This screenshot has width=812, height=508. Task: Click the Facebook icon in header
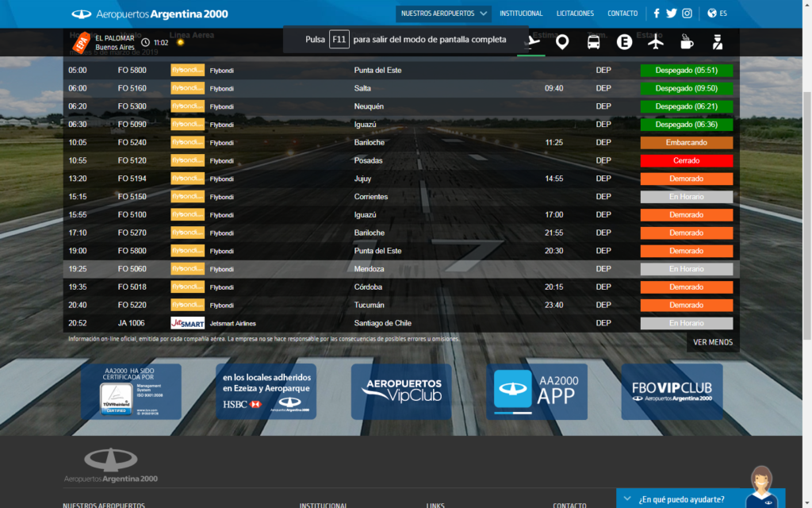tap(657, 13)
